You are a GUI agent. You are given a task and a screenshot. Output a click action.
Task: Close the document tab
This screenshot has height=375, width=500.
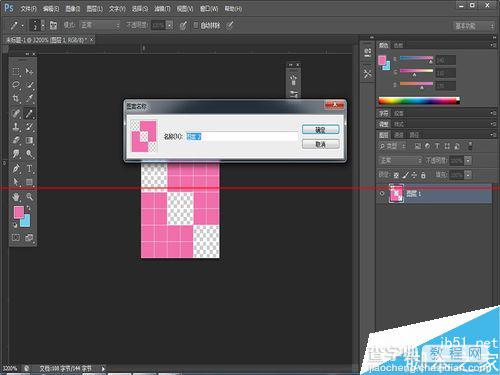(92, 40)
